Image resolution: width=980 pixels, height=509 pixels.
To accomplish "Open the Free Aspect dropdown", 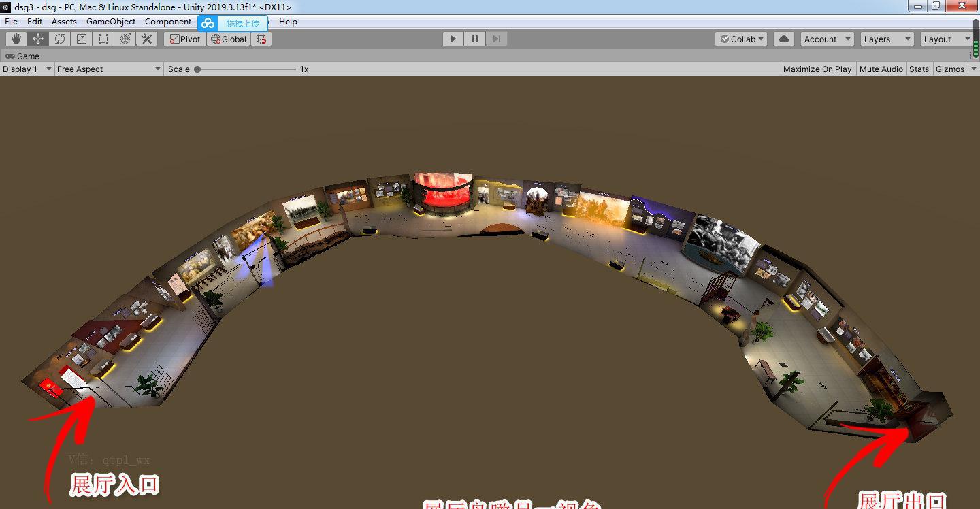I will 109,69.
